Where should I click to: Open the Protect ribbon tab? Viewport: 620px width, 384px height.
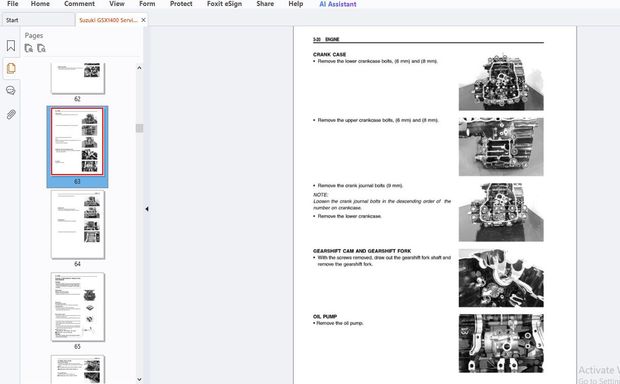pos(181,4)
